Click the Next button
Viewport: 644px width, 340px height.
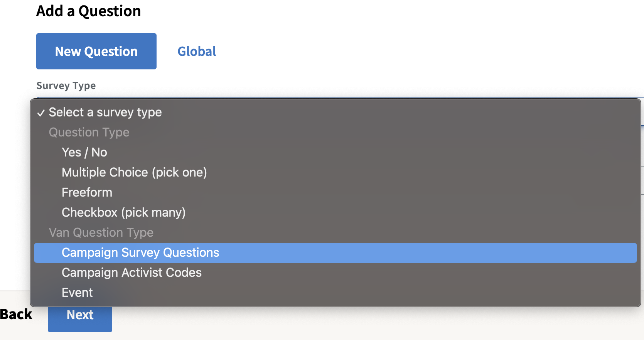79,315
